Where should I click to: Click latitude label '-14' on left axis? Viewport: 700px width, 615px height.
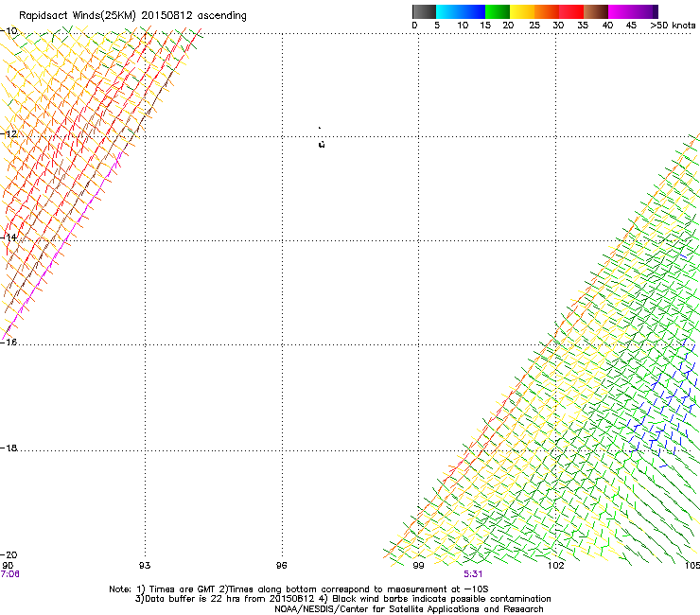tap(9, 237)
